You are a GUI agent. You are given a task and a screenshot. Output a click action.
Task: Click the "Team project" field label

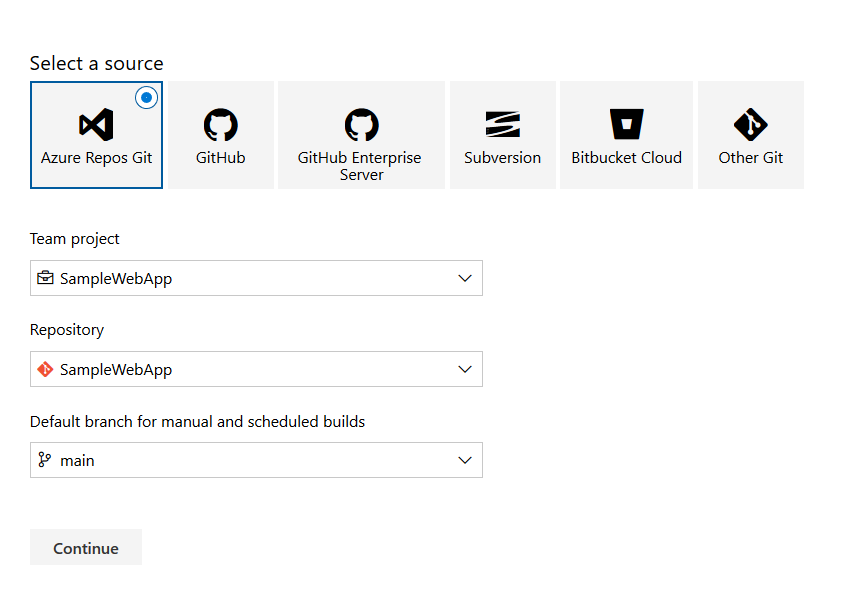coord(75,239)
